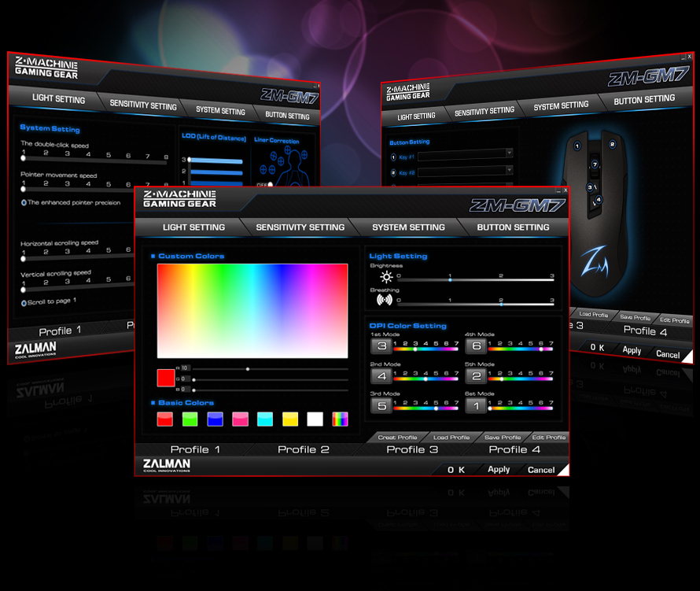This screenshot has width=700, height=591.
Task: Click the rainbow preset in Basic Colors
Action: coord(340,419)
